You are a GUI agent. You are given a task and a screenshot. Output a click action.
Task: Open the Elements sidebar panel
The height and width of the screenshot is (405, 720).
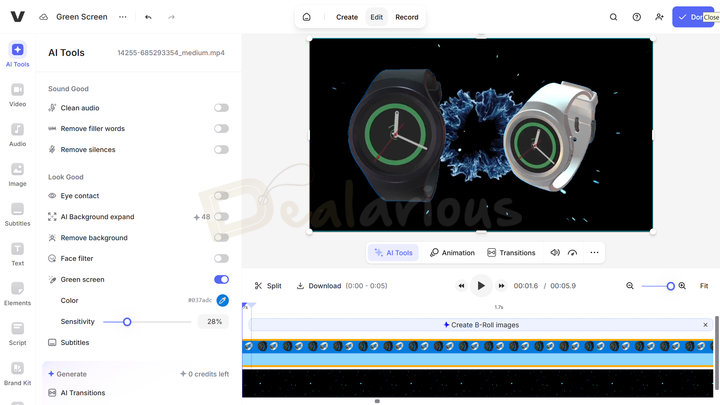pos(18,294)
